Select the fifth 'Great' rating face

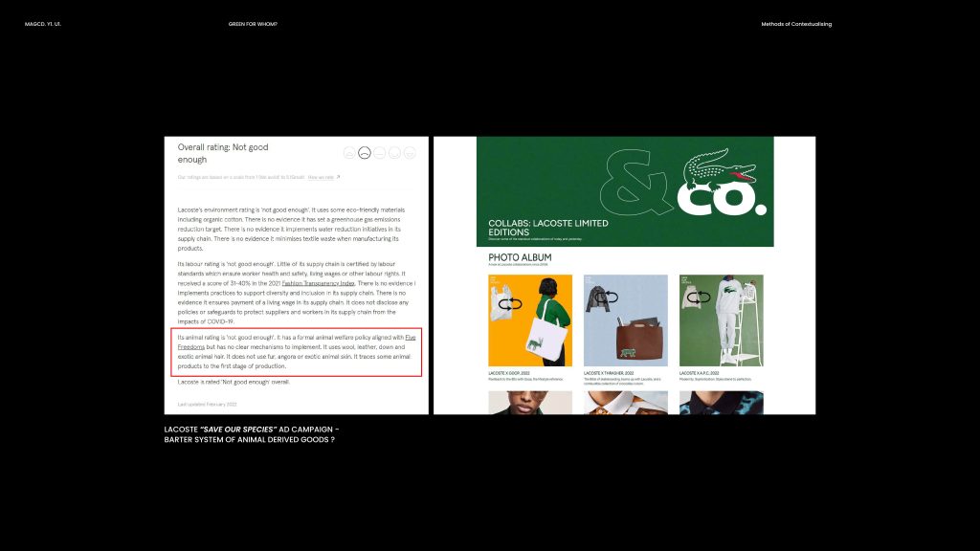[x=410, y=153]
